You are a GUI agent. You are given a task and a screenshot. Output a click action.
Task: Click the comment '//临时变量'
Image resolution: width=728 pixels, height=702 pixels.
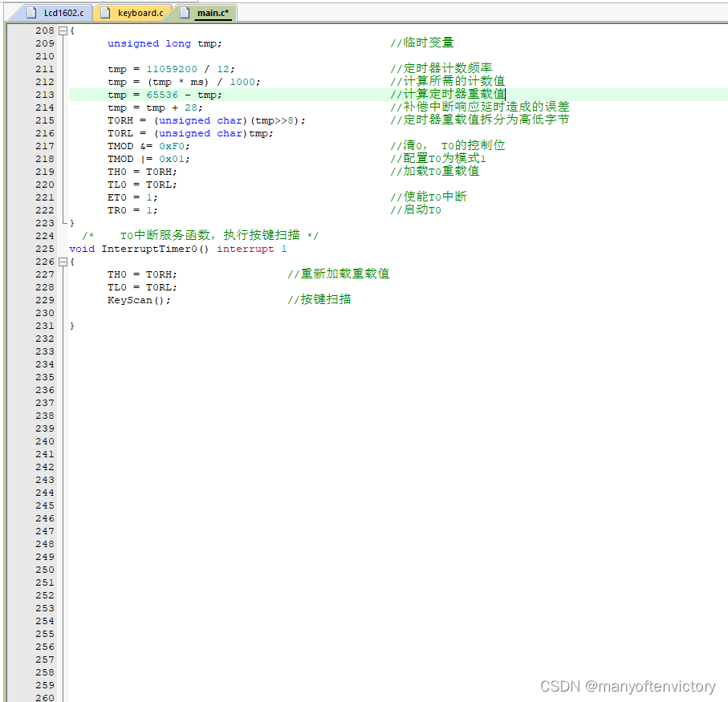[x=422, y=43]
